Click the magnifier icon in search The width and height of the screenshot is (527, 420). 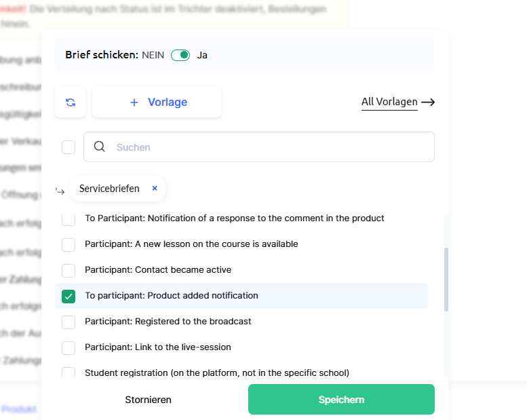100,147
